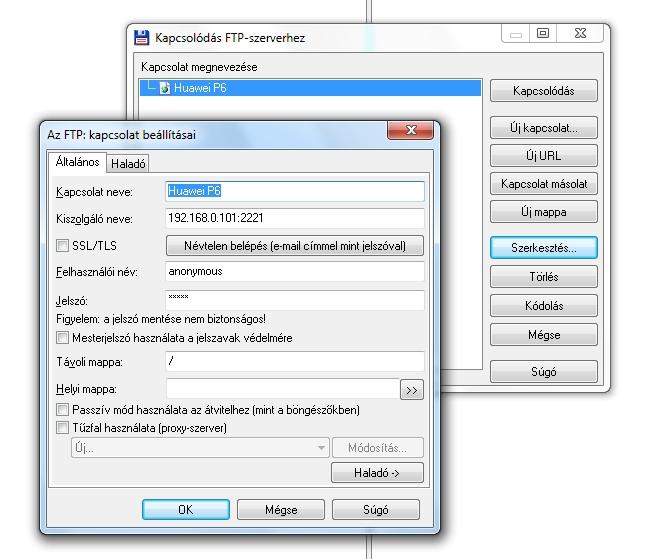This screenshot has height=559, width=649.
Task: Click Mégse in the FTP connect window
Action: coord(544,334)
